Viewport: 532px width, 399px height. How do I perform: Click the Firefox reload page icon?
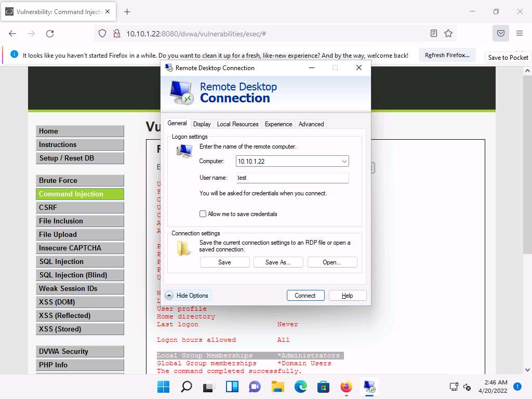tap(50, 34)
